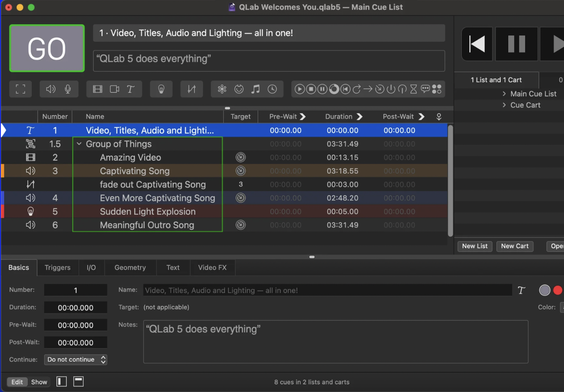Open the Triggers inspector tab
The height and width of the screenshot is (392, 564).
[58, 268]
